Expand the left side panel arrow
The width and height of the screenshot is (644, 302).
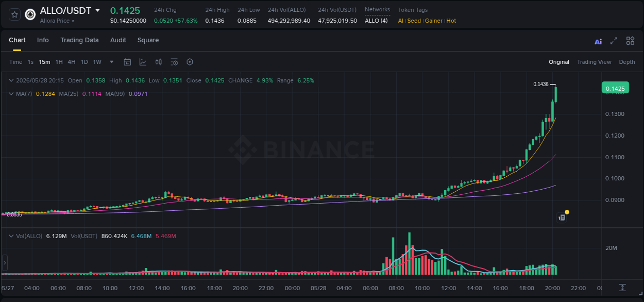5,262
